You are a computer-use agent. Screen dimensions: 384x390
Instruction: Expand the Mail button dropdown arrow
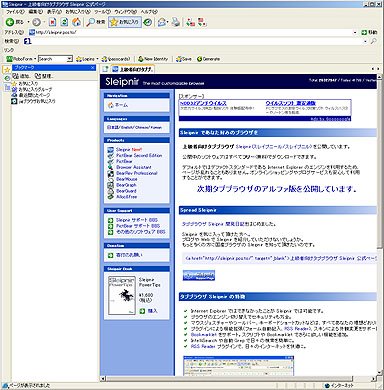click(x=168, y=22)
